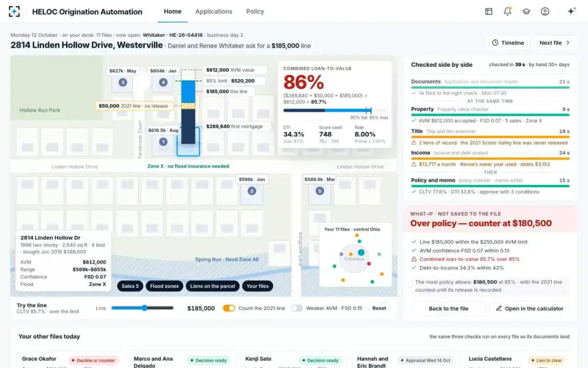Image resolution: width=588 pixels, height=368 pixels.
Task: Switch to Home tab
Action: tap(172, 11)
